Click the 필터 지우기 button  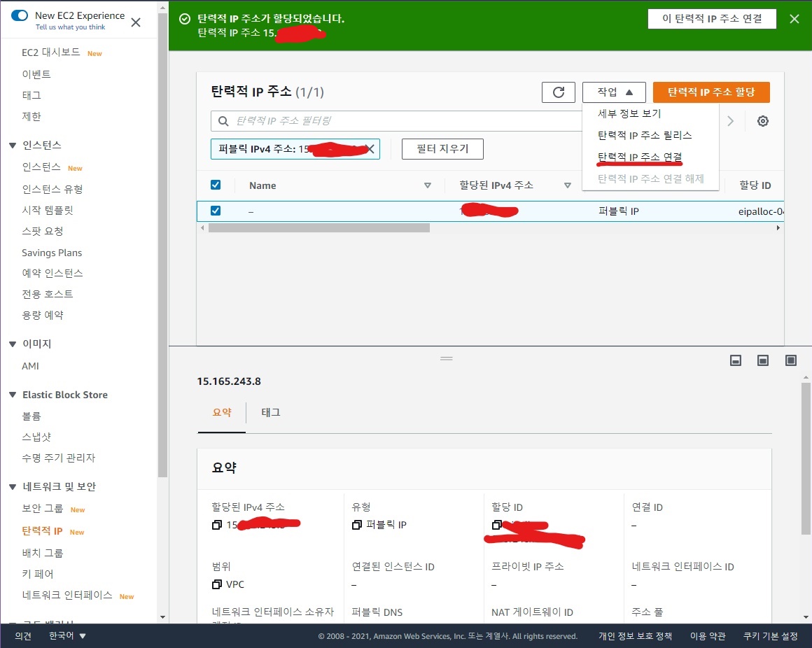(443, 149)
